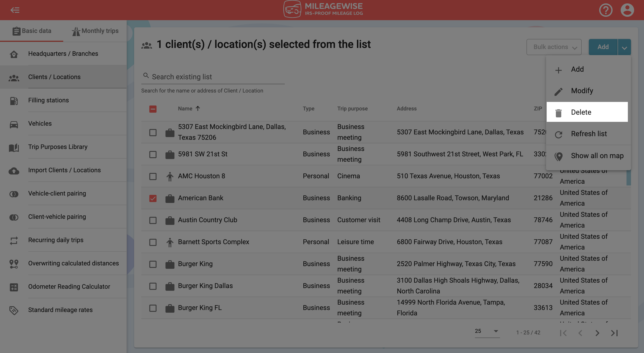The height and width of the screenshot is (353, 644).
Task: Check the AMC Houston 8 checkbox
Action: click(x=153, y=176)
